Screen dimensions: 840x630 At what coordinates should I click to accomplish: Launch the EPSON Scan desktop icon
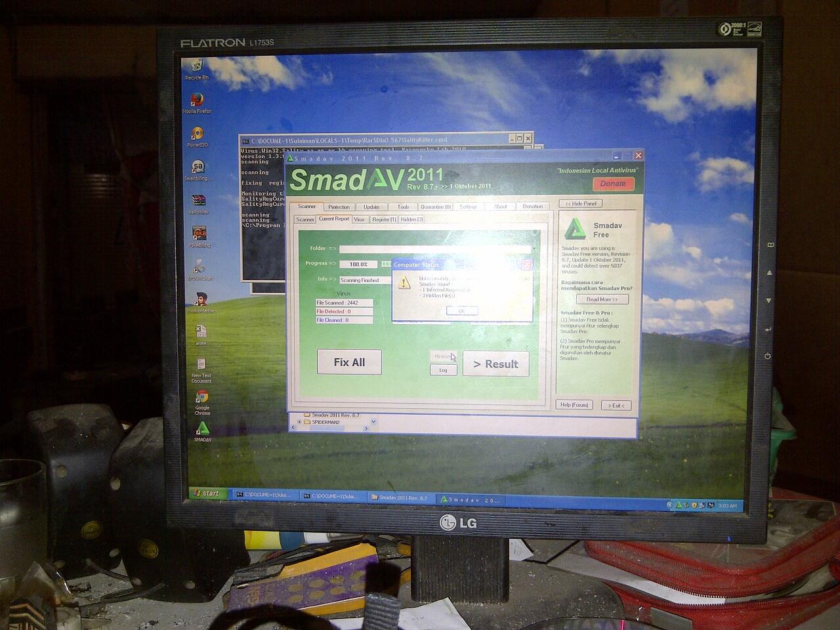[x=199, y=270]
